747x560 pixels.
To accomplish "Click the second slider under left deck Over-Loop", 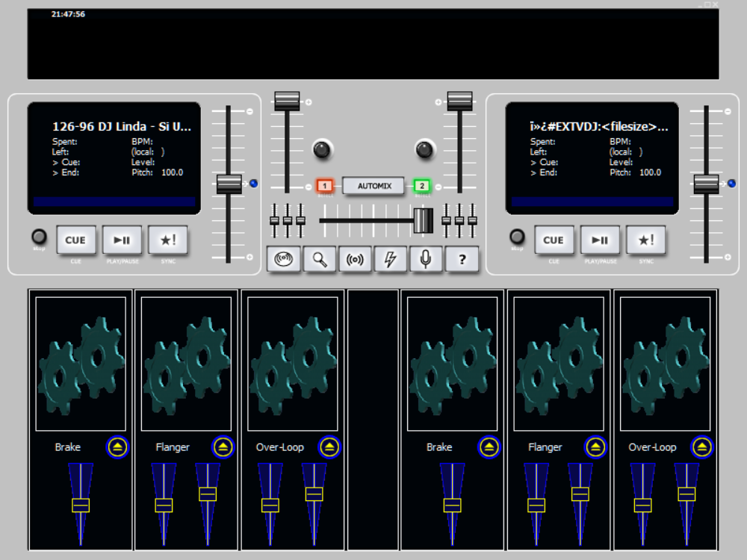I will tap(314, 494).
